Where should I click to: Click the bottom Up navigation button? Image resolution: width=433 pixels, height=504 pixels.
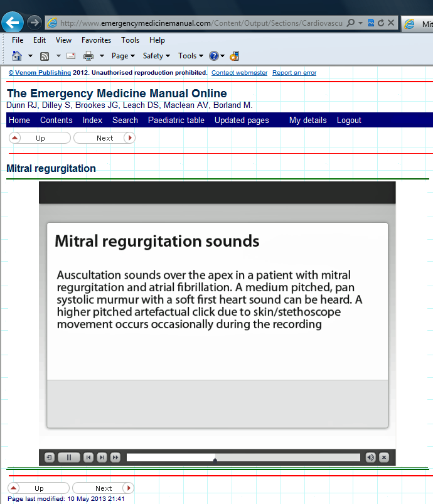[38, 488]
